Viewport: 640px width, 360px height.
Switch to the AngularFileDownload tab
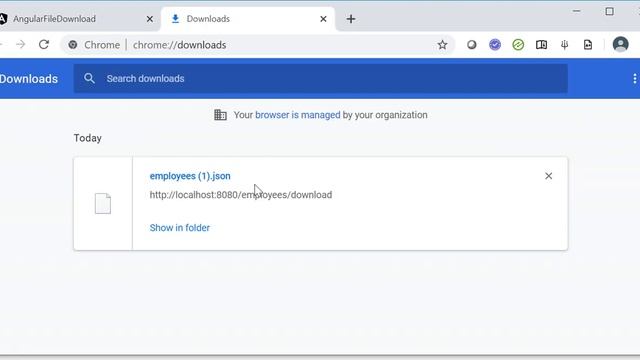[x=77, y=19]
